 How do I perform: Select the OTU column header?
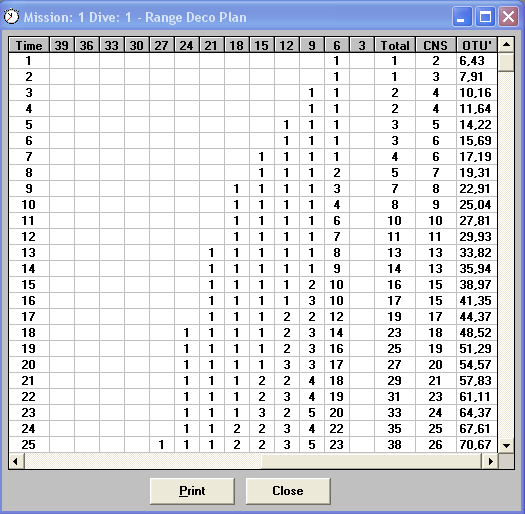477,45
